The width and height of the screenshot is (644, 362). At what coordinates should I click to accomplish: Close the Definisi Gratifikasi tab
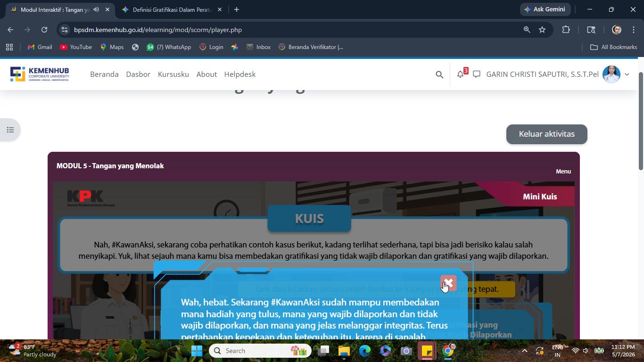pos(220,9)
